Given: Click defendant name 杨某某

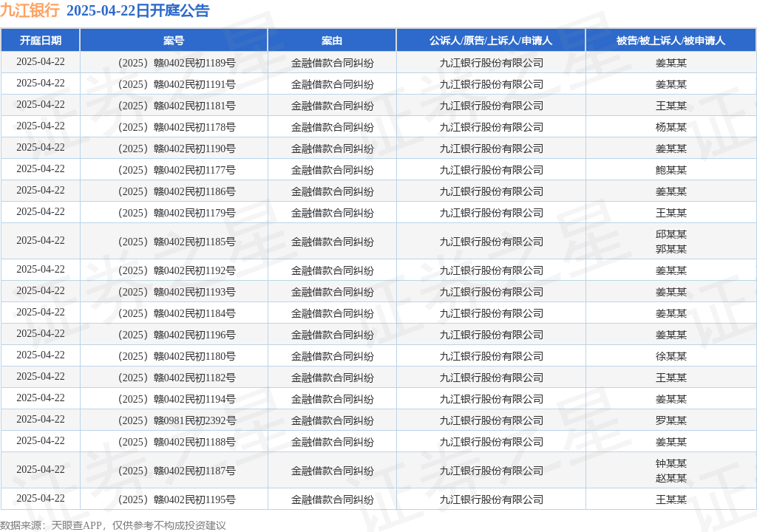Looking at the screenshot, I should pos(671,127).
